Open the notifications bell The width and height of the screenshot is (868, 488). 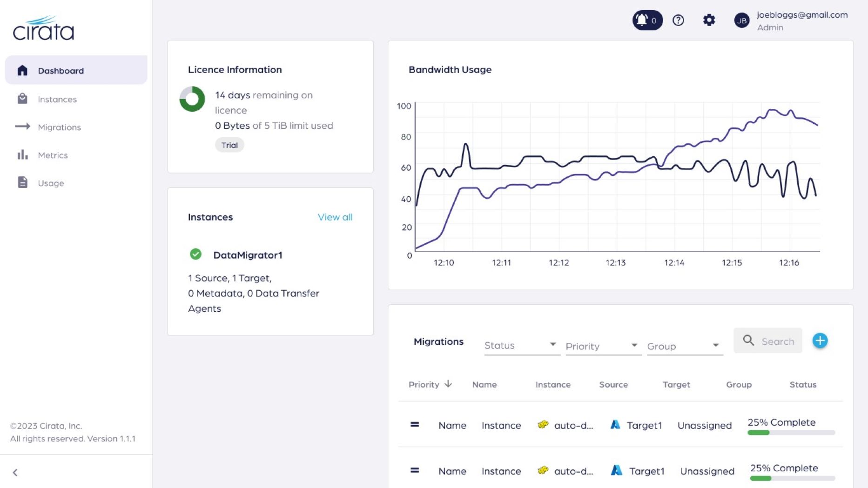pos(646,20)
